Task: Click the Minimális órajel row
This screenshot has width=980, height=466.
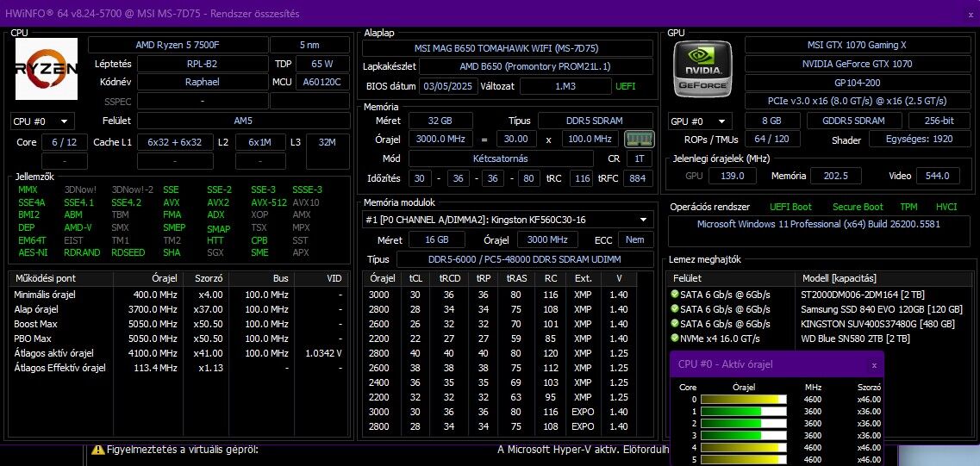Action: [x=178, y=295]
